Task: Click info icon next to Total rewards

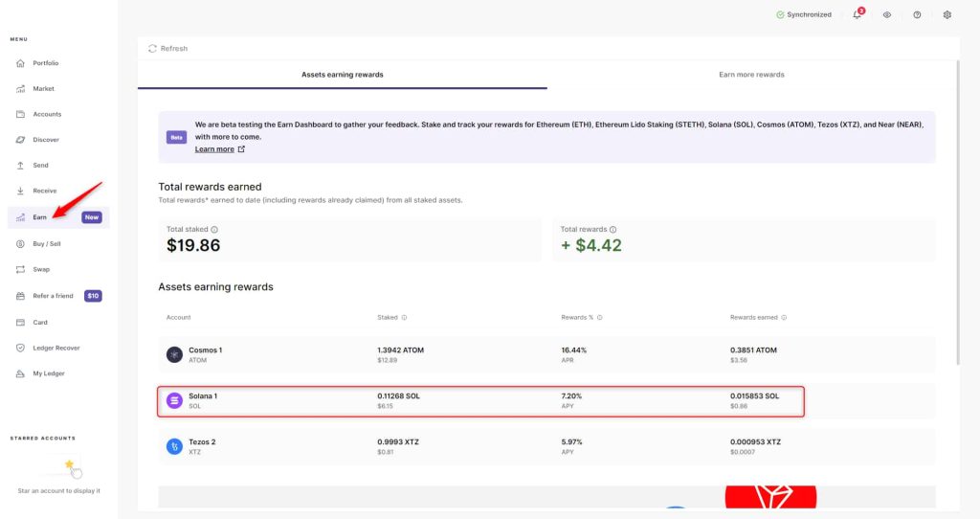Action: point(612,230)
